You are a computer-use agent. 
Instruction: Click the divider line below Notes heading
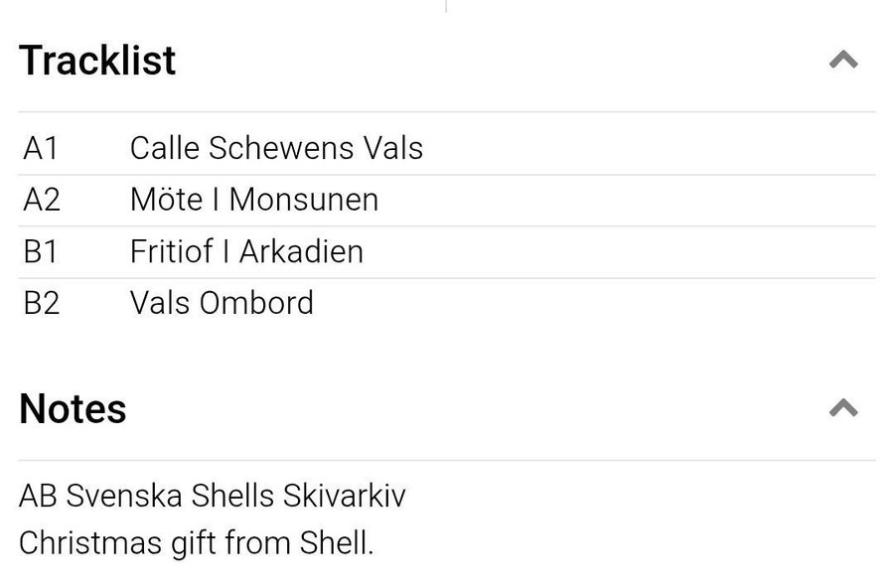[x=447, y=460]
